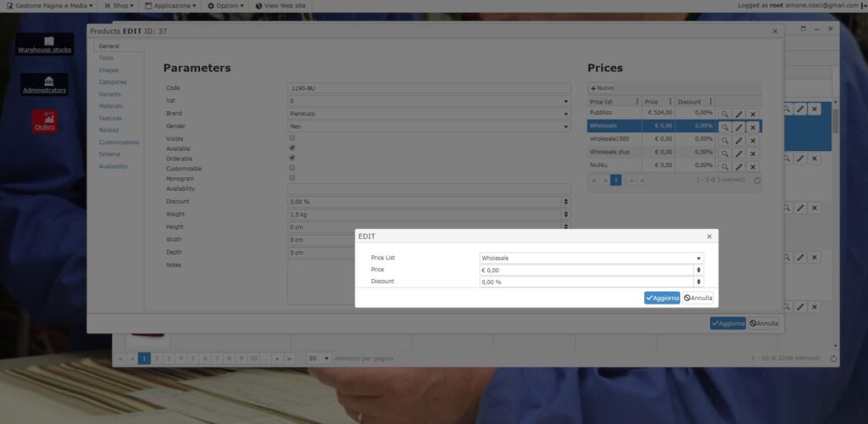Viewport: 868px width, 424px height.
Task: Open the red Orders icon
Action: 44,121
